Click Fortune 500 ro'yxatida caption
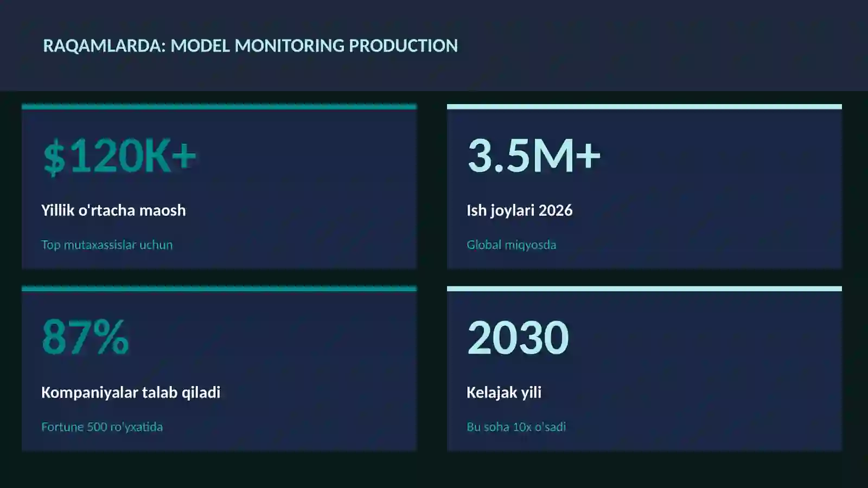This screenshot has height=488, width=868. [102, 427]
